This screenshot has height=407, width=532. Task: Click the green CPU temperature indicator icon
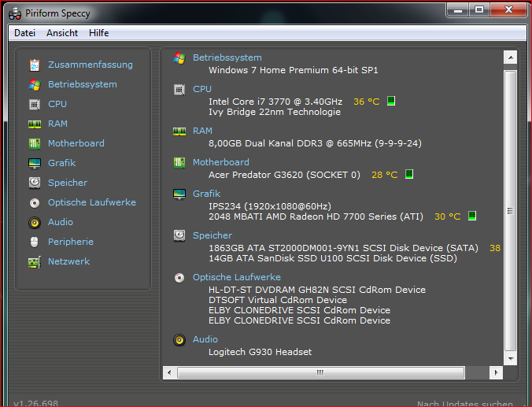pos(391,101)
